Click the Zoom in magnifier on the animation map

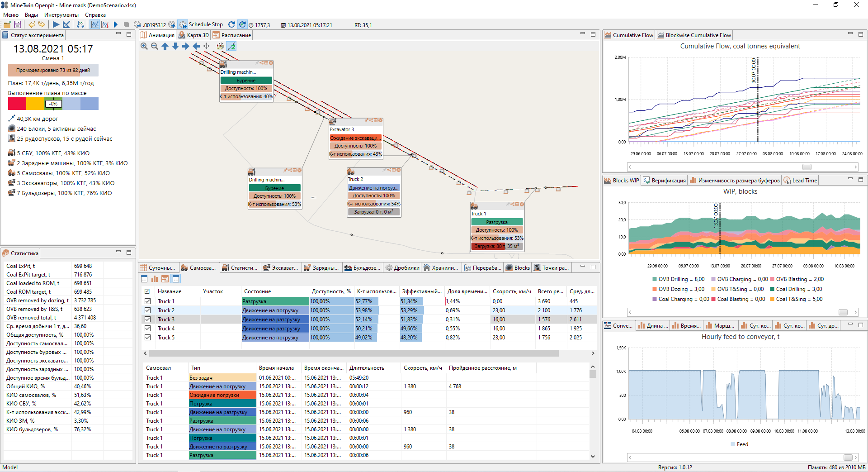tap(144, 46)
